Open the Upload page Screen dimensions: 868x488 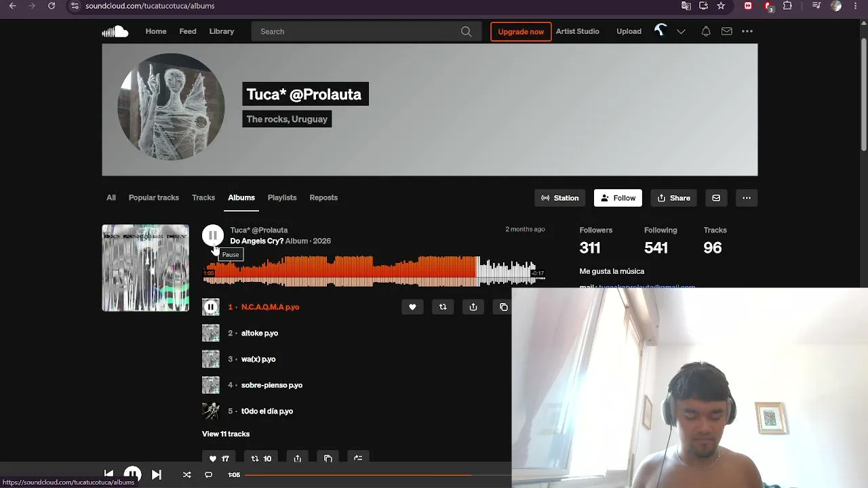pyautogui.click(x=629, y=31)
